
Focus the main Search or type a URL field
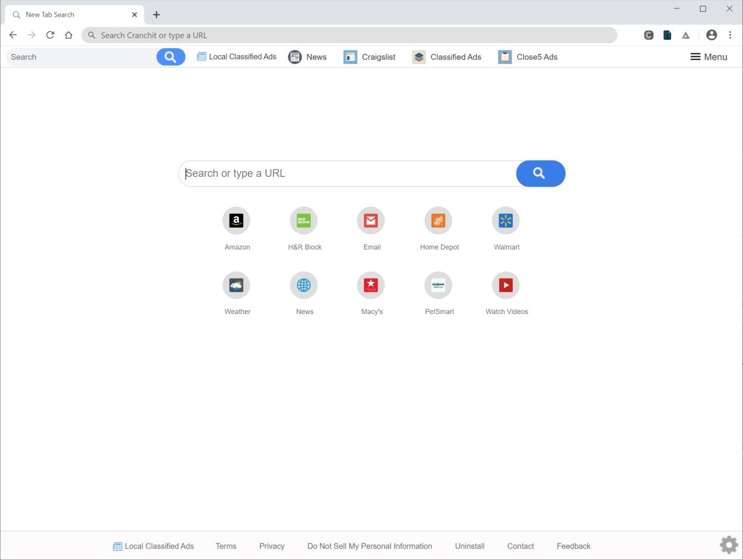tap(347, 173)
